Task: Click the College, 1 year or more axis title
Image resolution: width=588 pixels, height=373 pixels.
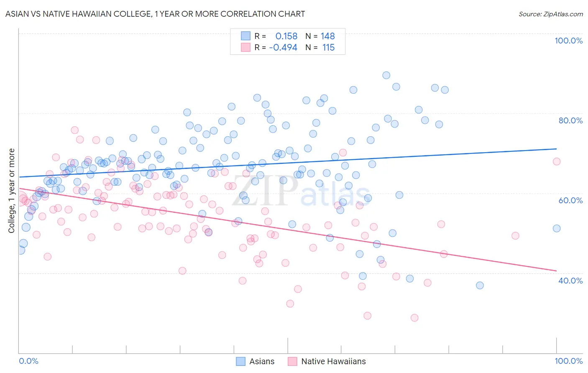Action: click(11, 191)
